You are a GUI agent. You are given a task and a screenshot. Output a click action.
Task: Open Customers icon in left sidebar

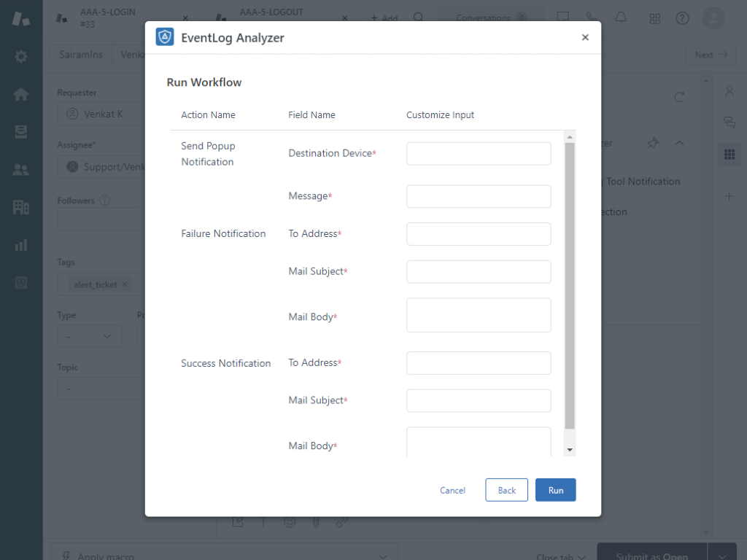[21, 170]
